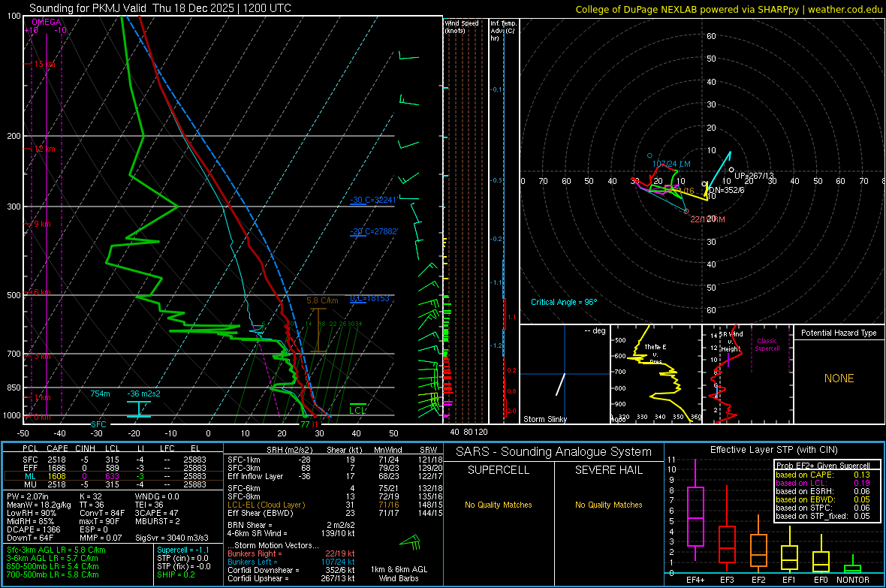Click the 'STP (cin) = 0.0' parameter
Viewport: 886px width, 588px height.
[x=182, y=558]
